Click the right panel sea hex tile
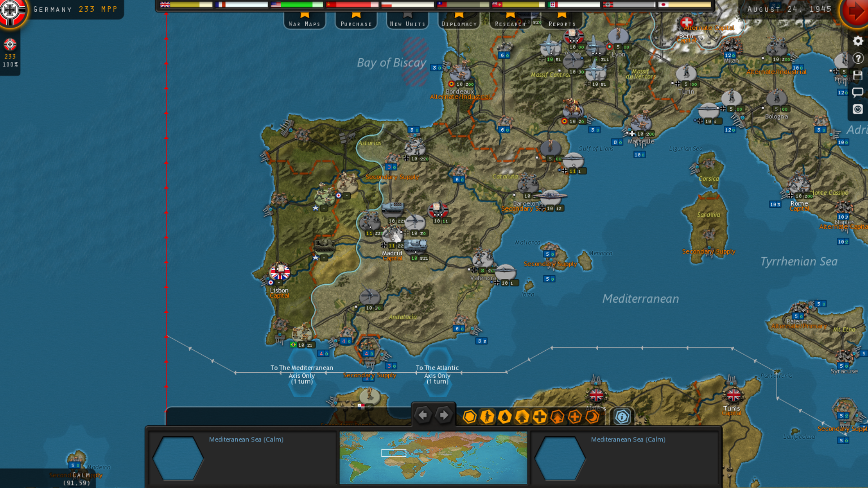Image resolution: width=868 pixels, height=488 pixels. coord(560,458)
